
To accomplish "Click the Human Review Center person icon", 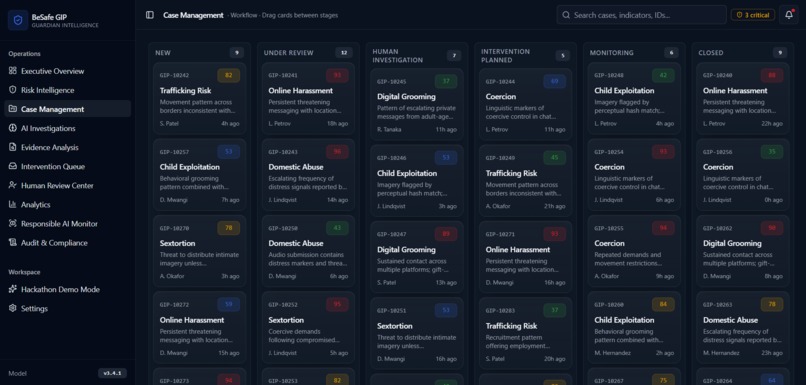I will point(13,185).
